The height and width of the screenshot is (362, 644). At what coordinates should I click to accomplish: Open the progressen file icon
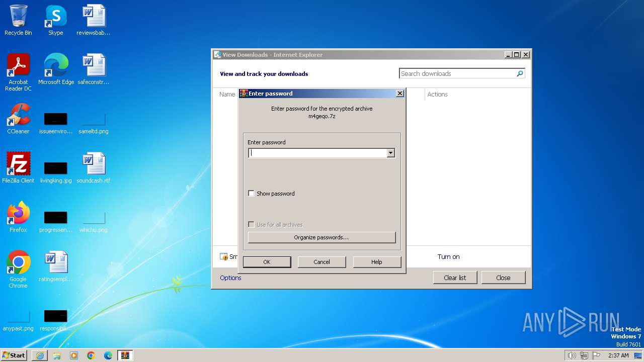[55, 222]
